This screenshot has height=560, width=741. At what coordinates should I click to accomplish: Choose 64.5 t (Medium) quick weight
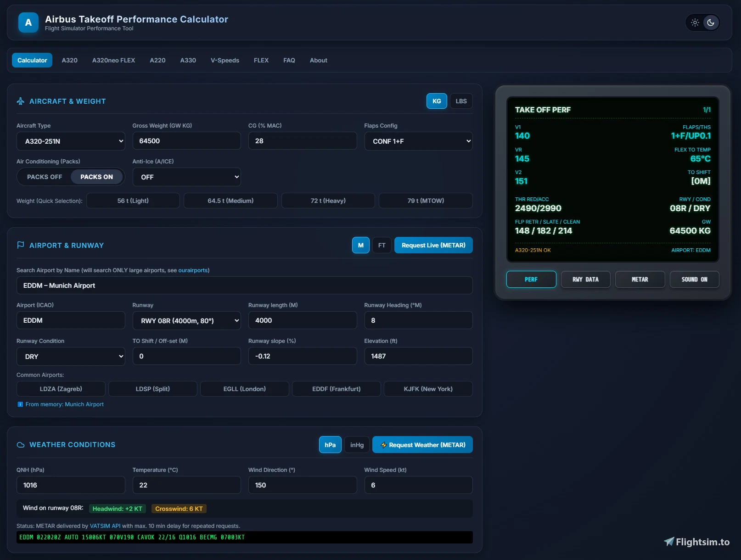(230, 201)
